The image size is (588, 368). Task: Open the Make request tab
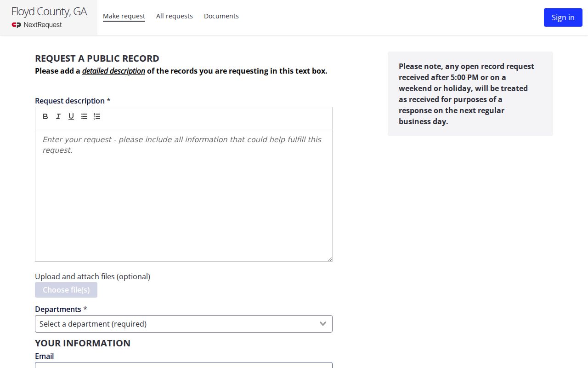click(124, 16)
